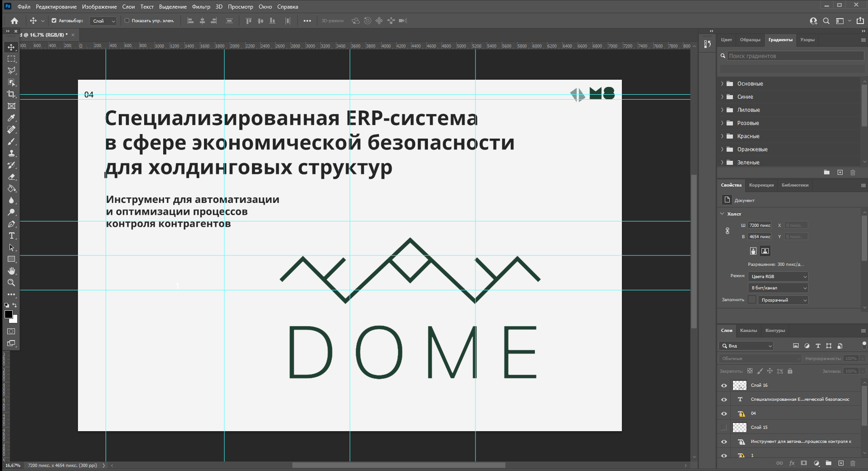This screenshot has height=471, width=868.
Task: Click align left edges icon
Action: 190,21
